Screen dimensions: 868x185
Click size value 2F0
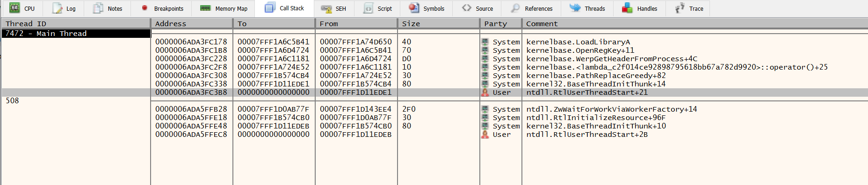[x=409, y=109]
